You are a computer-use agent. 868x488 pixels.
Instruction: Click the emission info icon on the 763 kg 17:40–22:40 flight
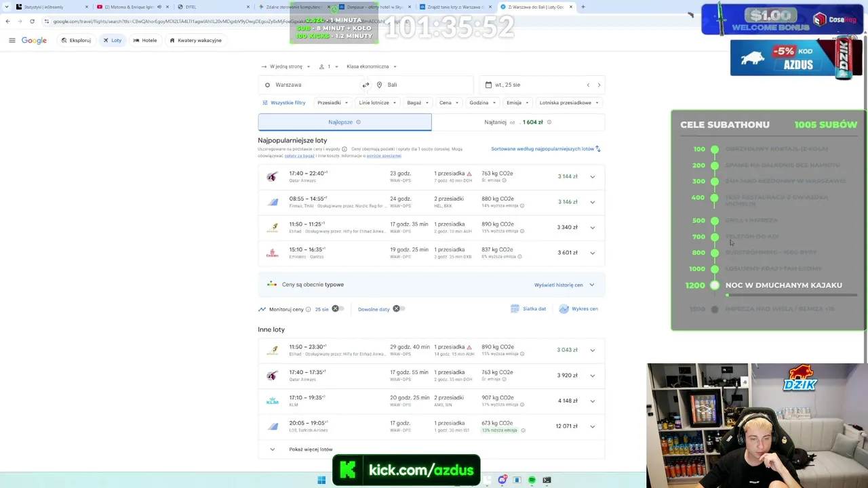click(x=504, y=180)
